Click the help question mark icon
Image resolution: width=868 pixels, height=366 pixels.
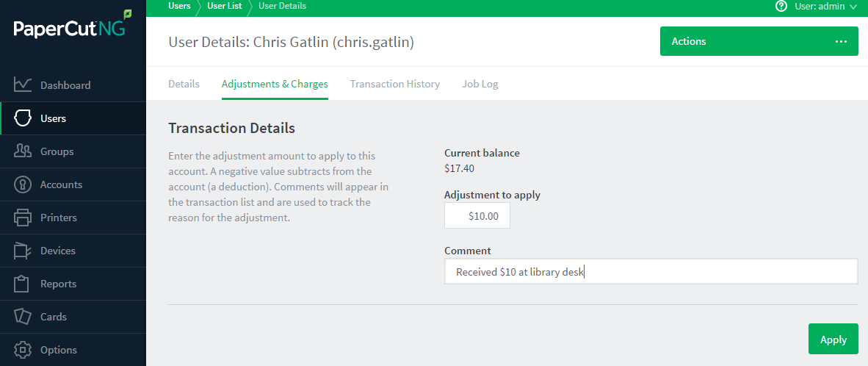[781, 6]
